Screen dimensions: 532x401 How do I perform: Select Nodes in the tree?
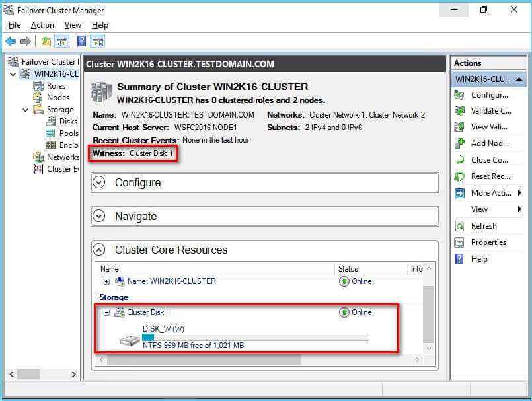point(58,98)
